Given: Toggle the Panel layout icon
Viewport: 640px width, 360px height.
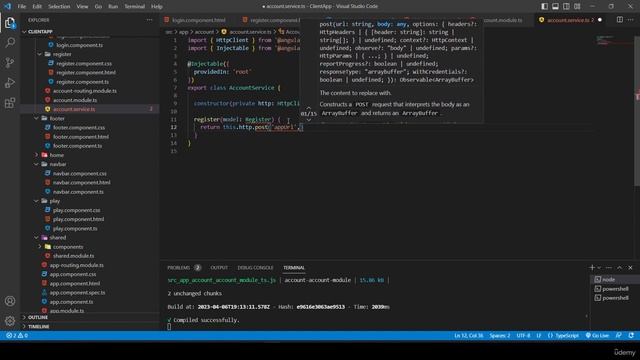Looking at the screenshot, I should click(556, 6).
